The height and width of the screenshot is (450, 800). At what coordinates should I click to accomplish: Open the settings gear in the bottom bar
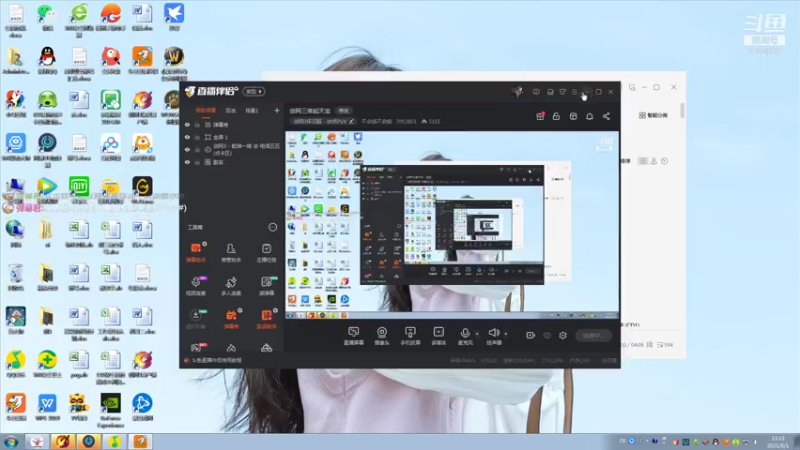click(x=563, y=335)
